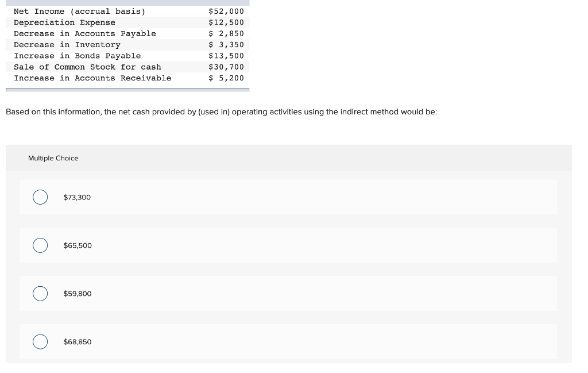Click the horizontal scrollbar below the table
The height and width of the screenshot is (373, 588).
pyautogui.click(x=127, y=90)
